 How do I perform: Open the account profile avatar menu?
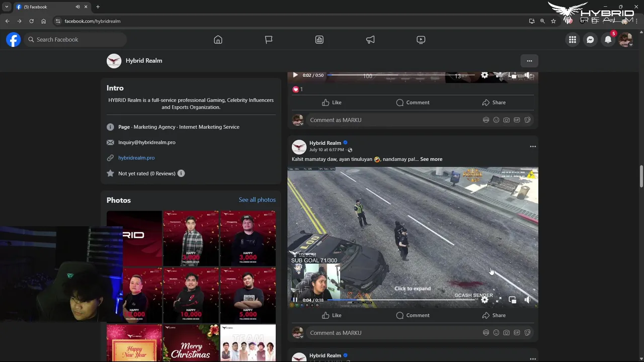[626, 40]
